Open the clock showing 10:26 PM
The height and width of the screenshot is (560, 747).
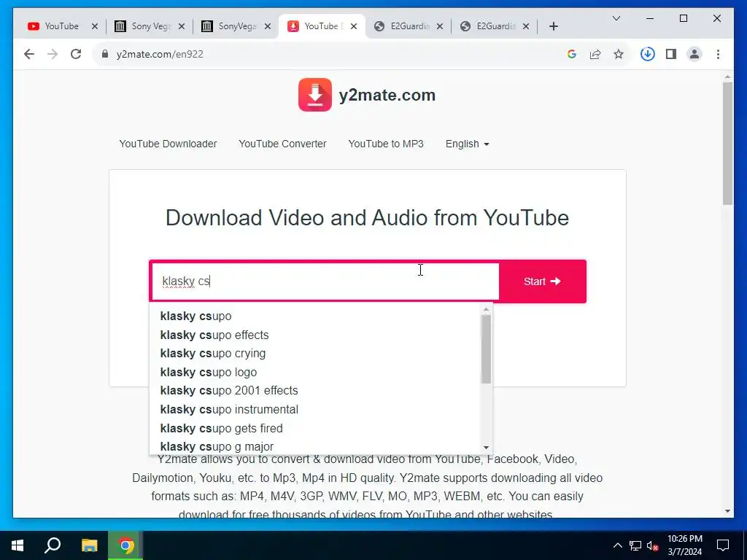[685, 545]
